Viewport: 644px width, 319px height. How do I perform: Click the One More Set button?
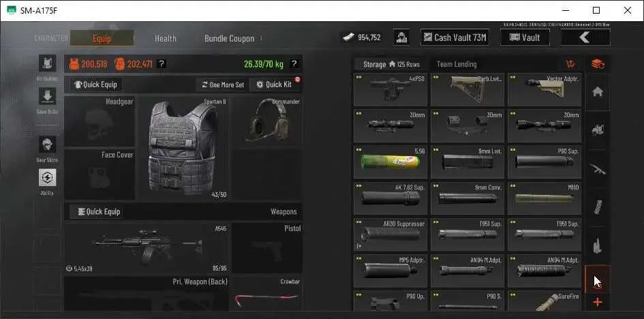coord(223,85)
